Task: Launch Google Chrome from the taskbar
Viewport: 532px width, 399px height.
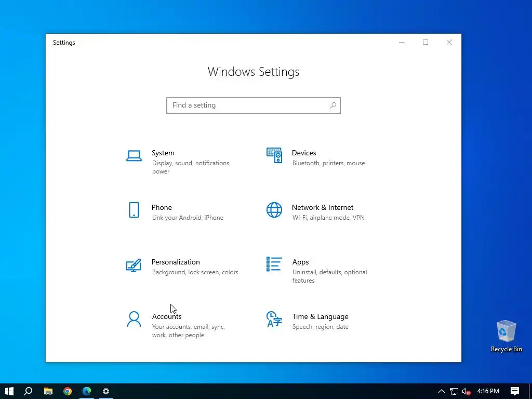Action: click(x=68, y=391)
